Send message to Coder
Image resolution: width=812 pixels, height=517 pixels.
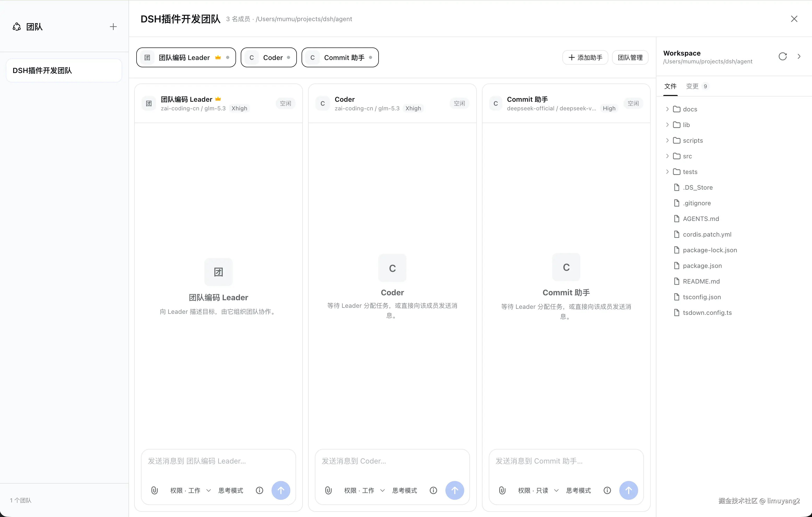(x=455, y=490)
